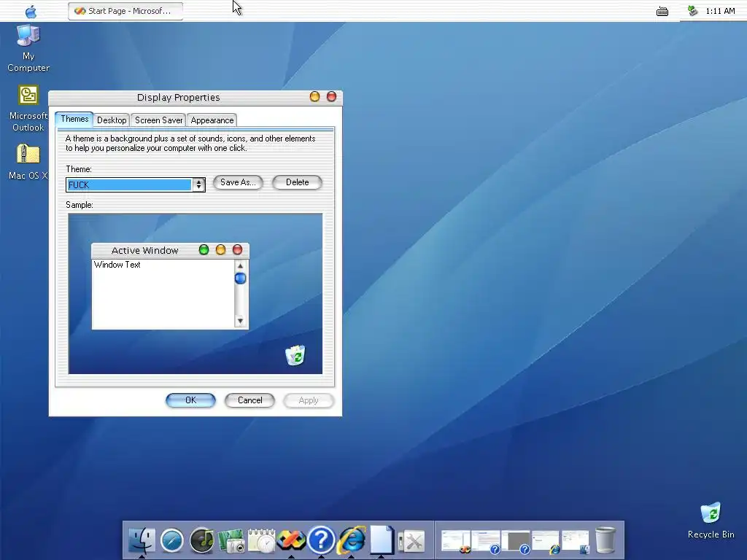Open the iPhoto camera icon in dock

coord(231,542)
